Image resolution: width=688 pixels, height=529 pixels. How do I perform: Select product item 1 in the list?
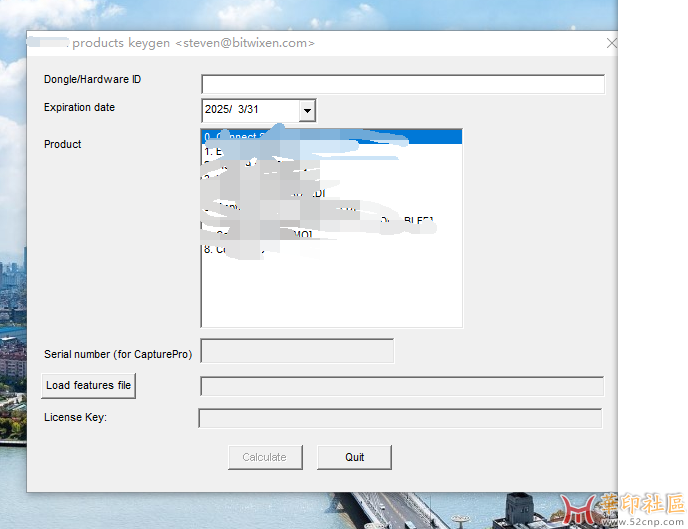point(332,151)
